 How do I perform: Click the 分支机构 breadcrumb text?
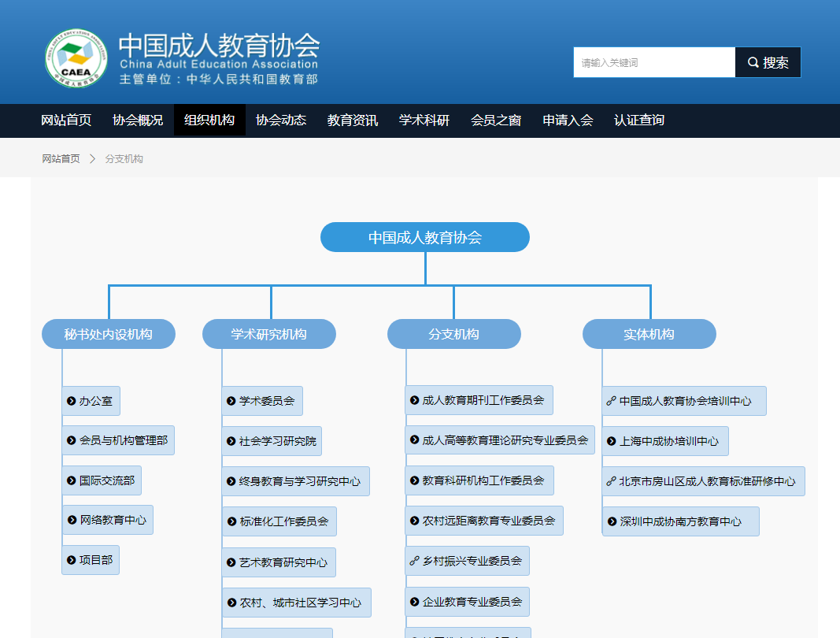point(124,158)
